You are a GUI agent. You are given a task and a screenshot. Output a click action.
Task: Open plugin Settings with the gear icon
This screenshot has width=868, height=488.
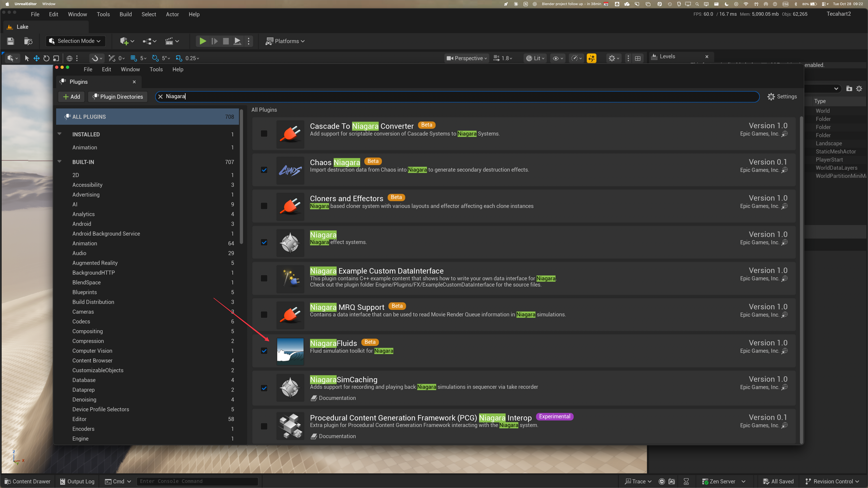[x=782, y=97]
